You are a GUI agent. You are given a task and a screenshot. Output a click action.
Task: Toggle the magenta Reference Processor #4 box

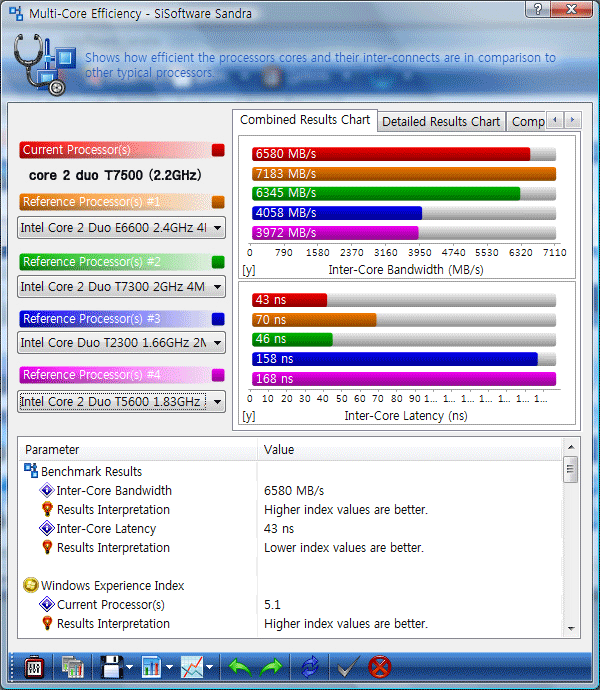coord(218,375)
